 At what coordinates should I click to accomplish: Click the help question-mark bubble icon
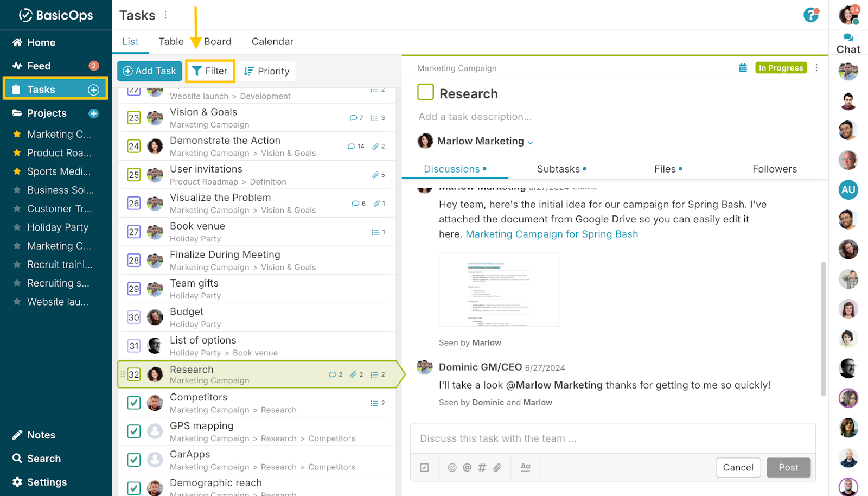tap(810, 16)
